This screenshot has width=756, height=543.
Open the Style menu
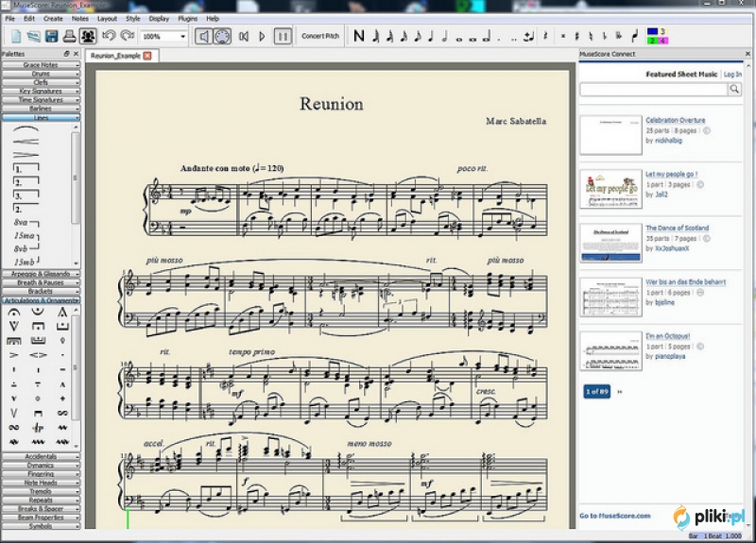pyautogui.click(x=133, y=18)
